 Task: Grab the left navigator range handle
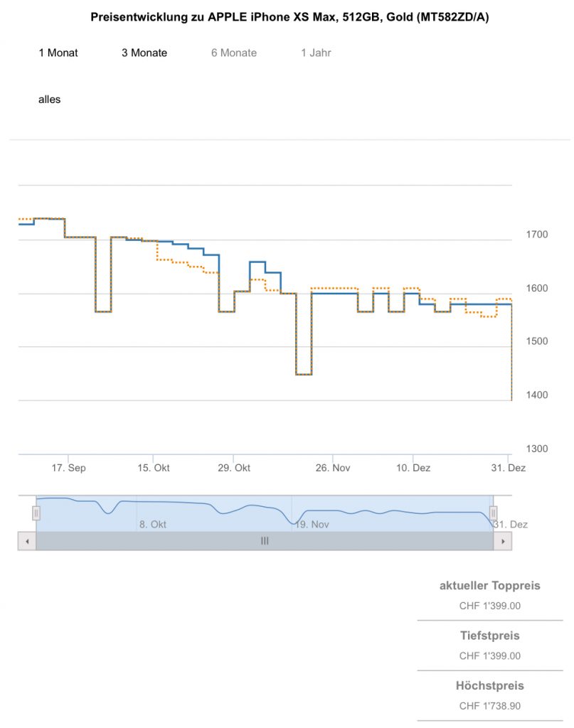click(36, 513)
